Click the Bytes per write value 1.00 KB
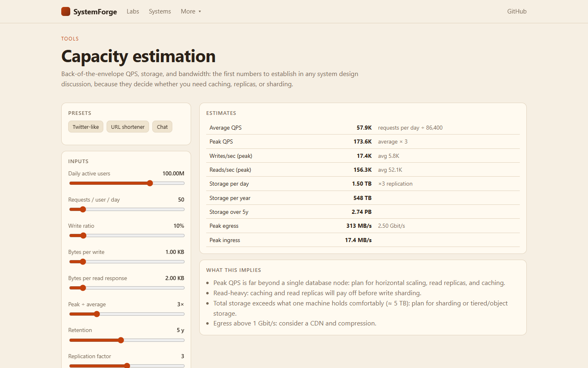Screen dimensions: 588x368 (175, 252)
